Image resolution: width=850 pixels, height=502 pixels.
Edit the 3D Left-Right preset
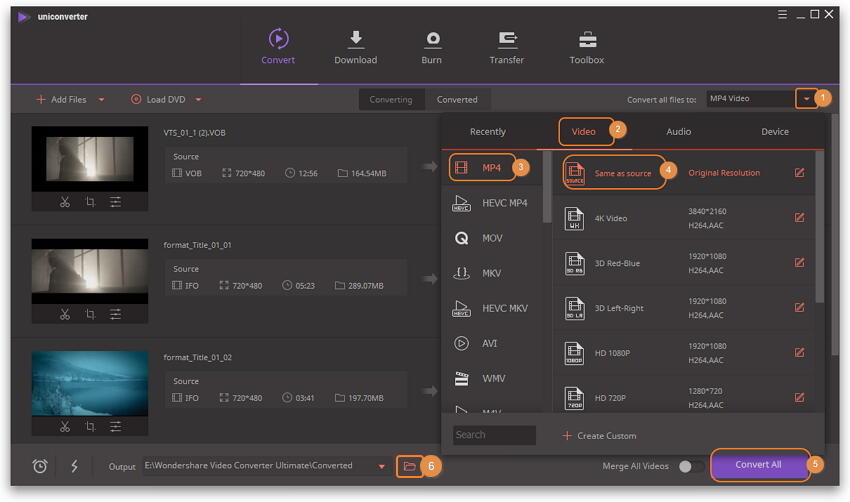(799, 307)
